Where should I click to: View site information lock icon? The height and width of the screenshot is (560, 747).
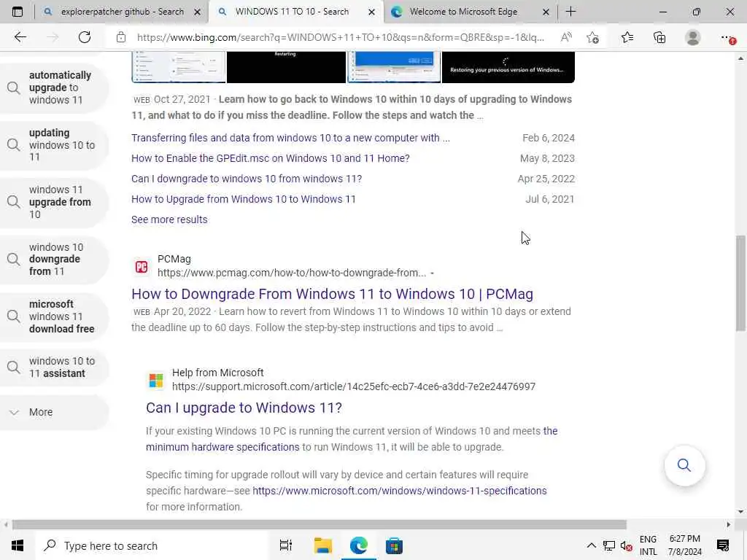pyautogui.click(x=121, y=37)
